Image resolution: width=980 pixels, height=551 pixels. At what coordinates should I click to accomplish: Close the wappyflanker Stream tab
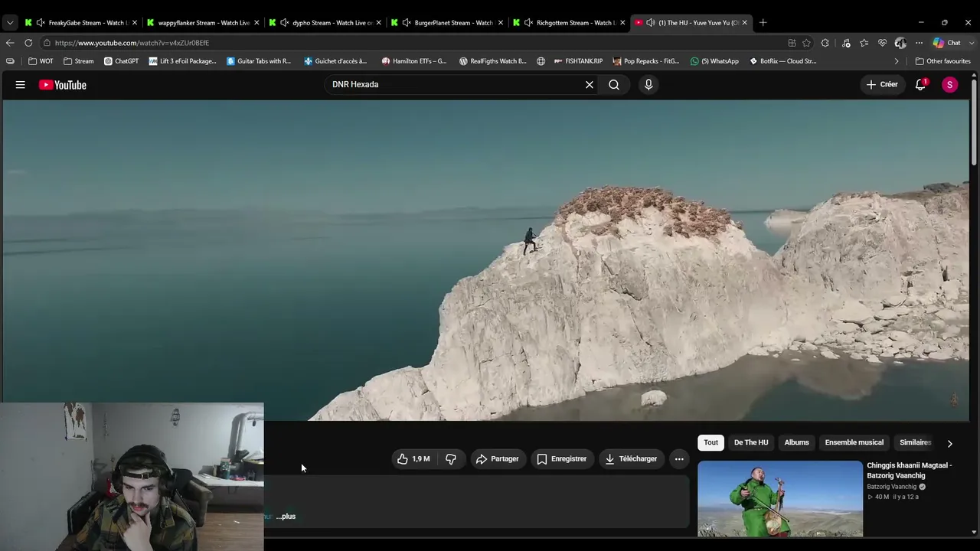point(256,23)
